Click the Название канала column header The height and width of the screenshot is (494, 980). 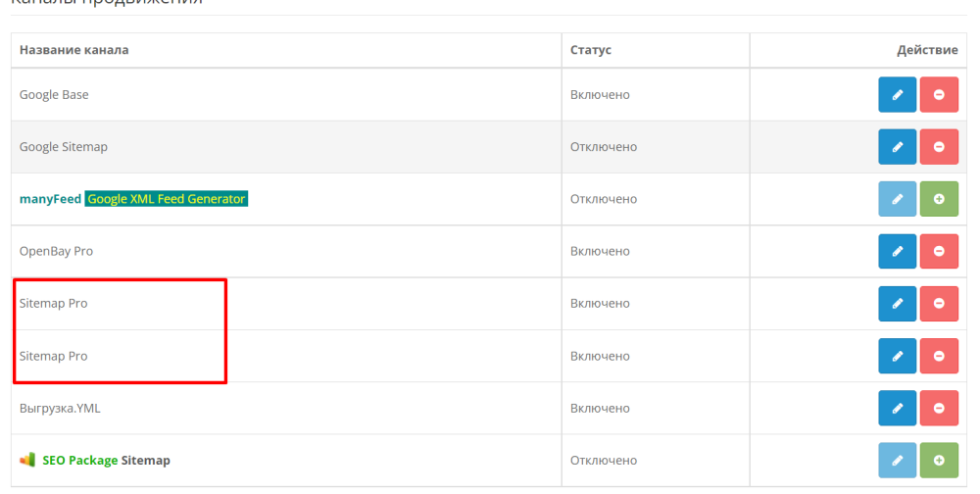coord(74,50)
